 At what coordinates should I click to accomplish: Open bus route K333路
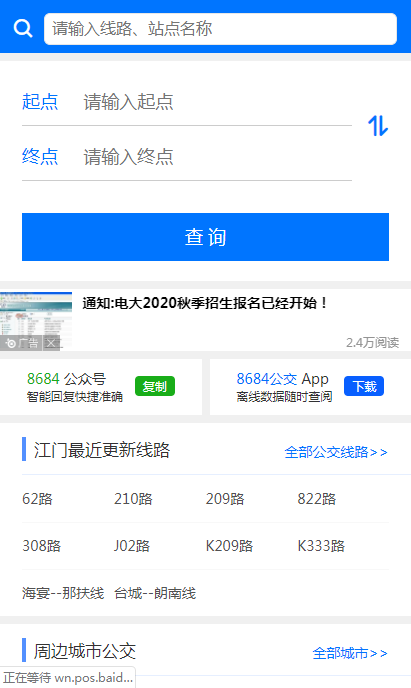click(321, 546)
